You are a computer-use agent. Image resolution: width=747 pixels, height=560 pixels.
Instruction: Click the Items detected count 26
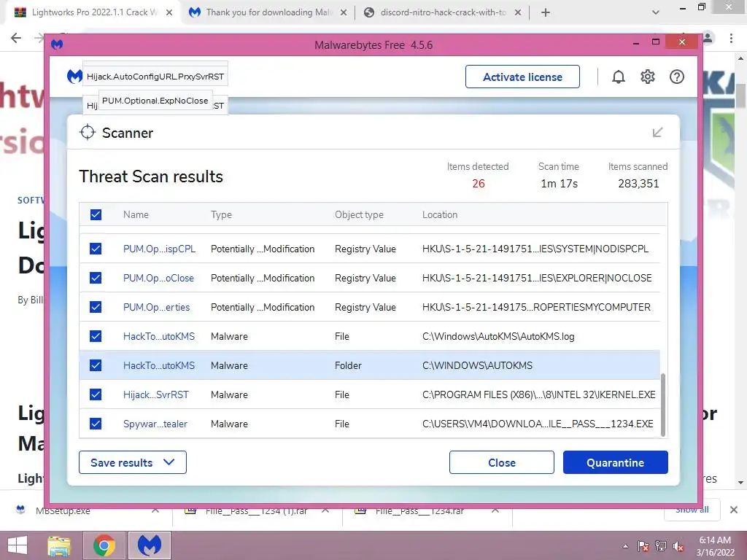(x=479, y=183)
